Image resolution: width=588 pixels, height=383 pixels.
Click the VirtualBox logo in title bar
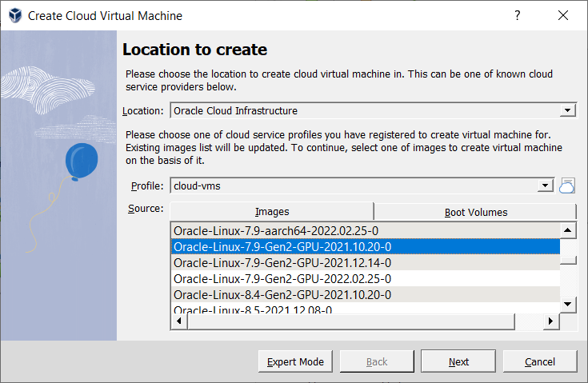[x=15, y=15]
